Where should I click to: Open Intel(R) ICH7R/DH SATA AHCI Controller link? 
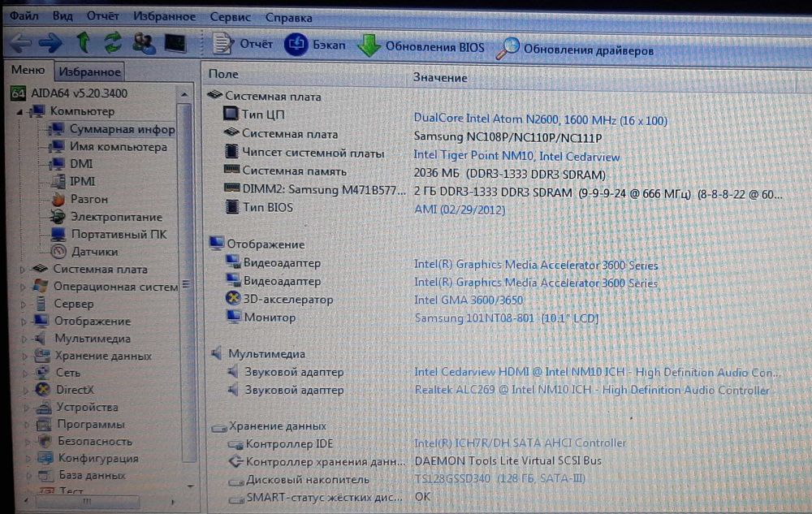pos(520,443)
